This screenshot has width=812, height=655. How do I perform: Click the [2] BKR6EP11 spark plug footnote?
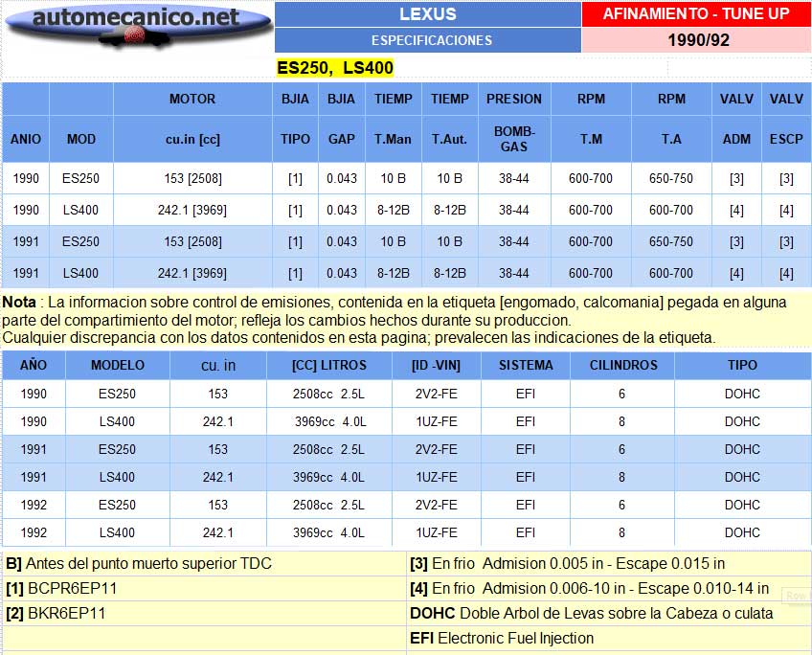click(x=56, y=613)
